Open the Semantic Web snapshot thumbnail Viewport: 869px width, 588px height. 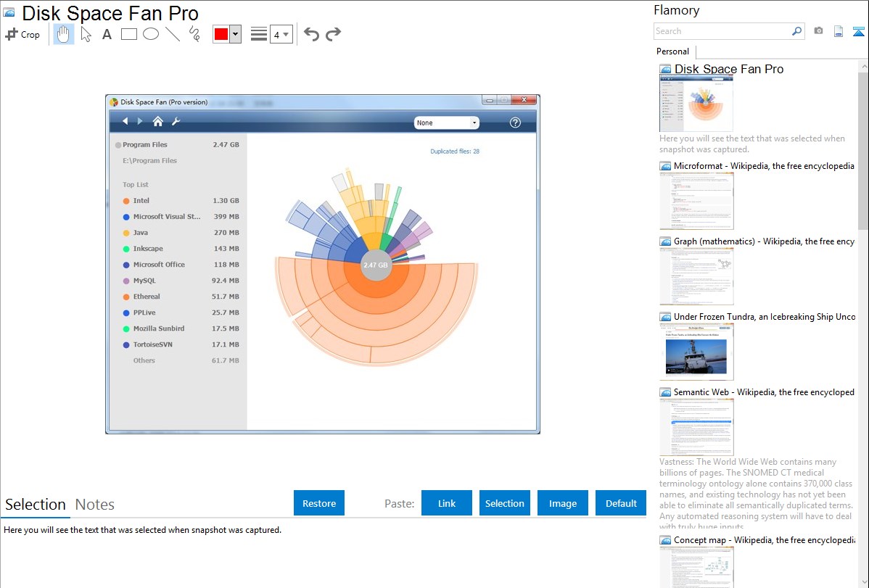(696, 427)
